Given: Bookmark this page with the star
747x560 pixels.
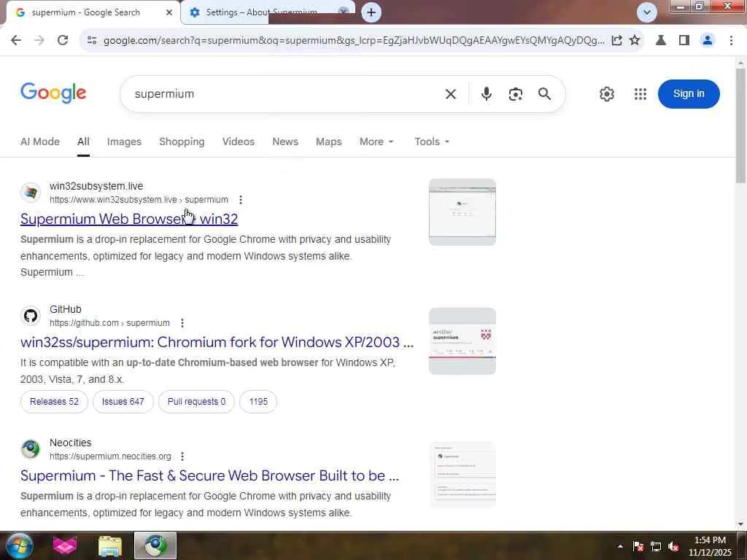Looking at the screenshot, I should [635, 41].
